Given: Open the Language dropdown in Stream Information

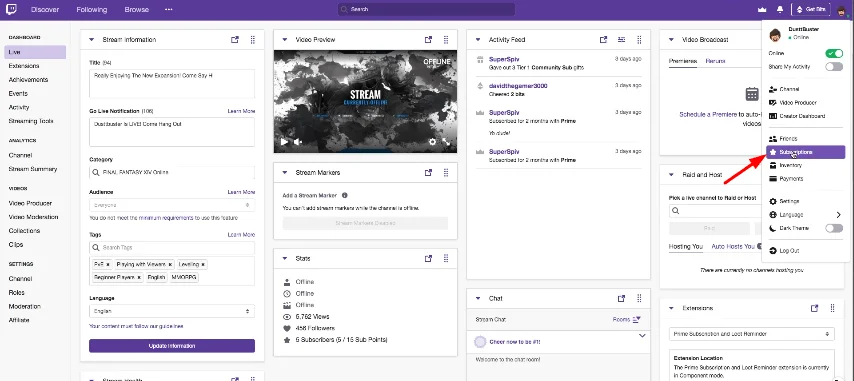Looking at the screenshot, I should click(x=172, y=311).
